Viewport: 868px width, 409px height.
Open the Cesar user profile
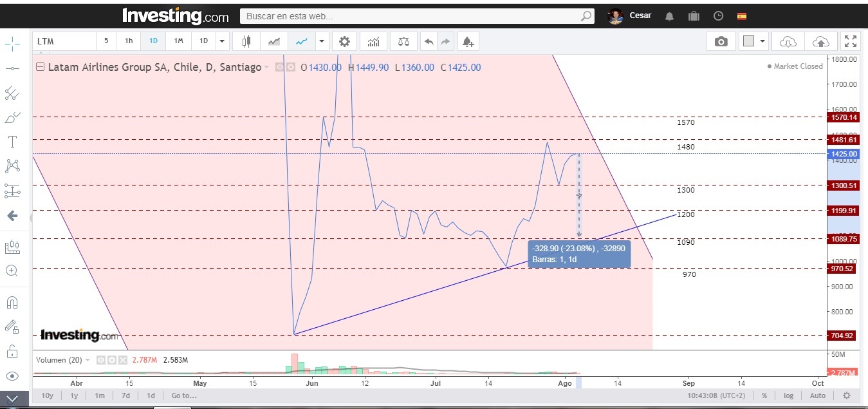[631, 15]
